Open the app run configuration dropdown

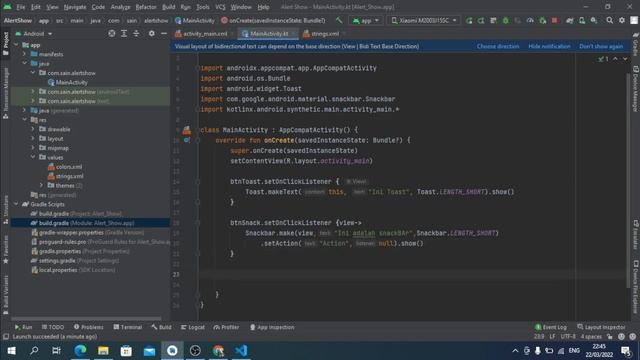point(366,20)
